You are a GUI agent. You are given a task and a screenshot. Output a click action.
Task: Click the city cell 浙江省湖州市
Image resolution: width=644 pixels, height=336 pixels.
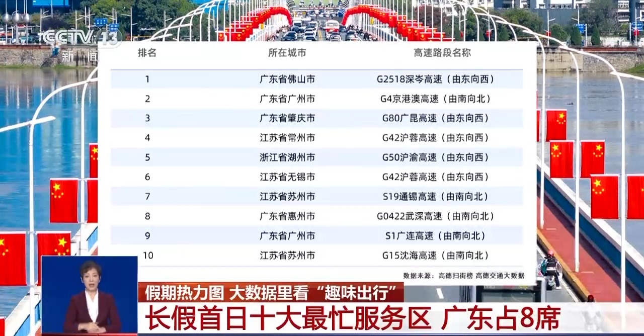pyautogui.click(x=287, y=157)
